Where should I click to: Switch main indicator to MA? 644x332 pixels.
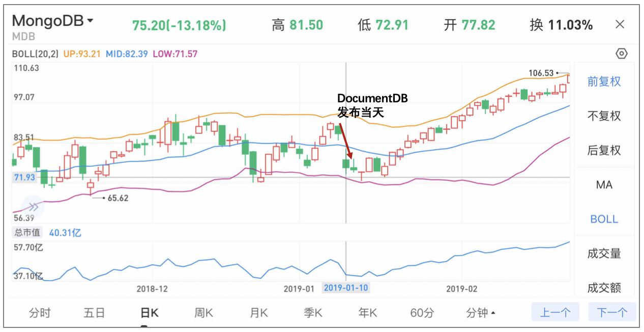pos(604,185)
